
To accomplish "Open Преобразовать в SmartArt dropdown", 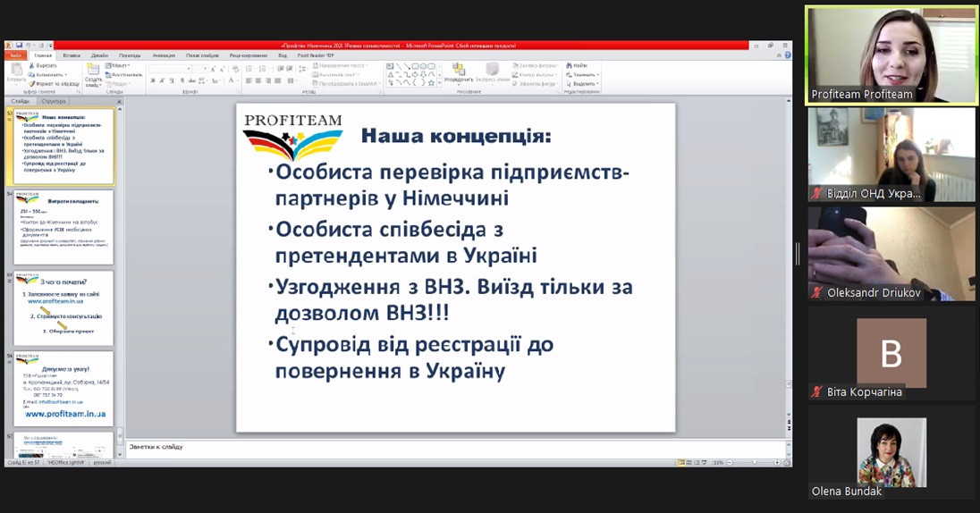I will tap(346, 83).
